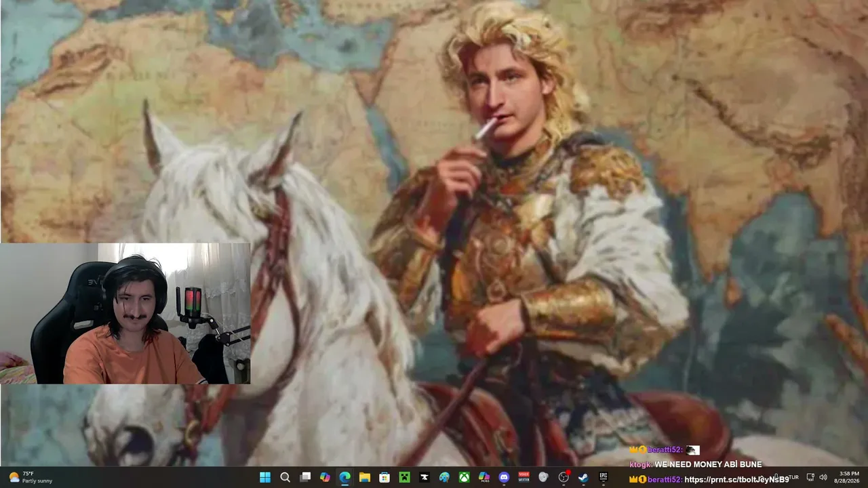Viewport: 868px width, 488px height.
Task: Open Paint palette icon in taskbar
Action: 444,477
